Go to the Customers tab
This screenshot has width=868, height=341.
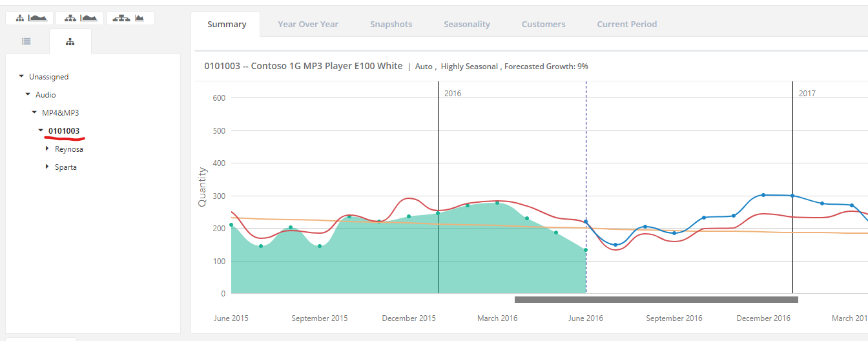coord(543,25)
